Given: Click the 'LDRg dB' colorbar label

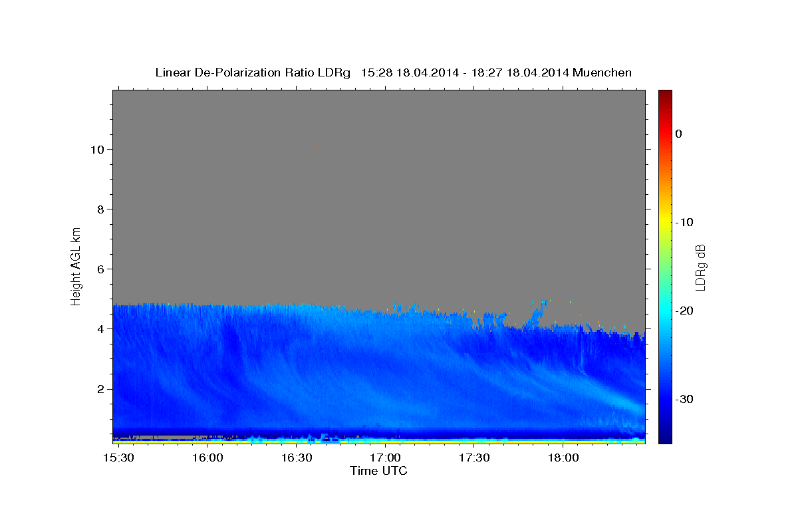Looking at the screenshot, I should pos(700,267).
